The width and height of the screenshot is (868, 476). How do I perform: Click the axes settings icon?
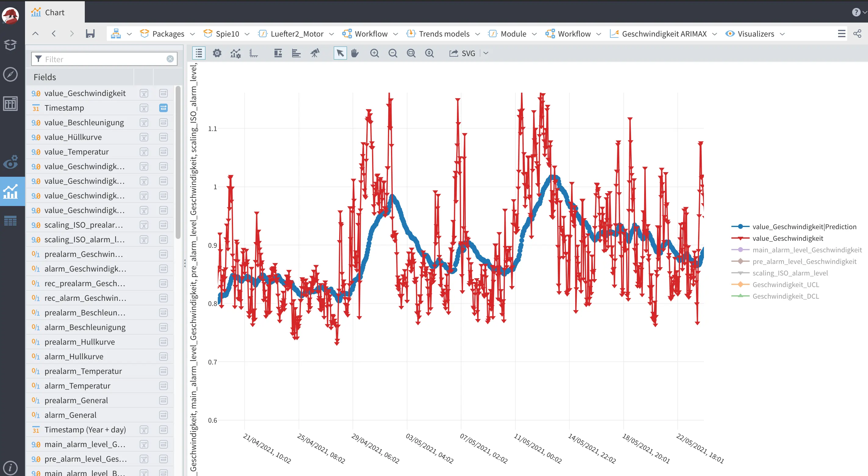click(x=253, y=53)
